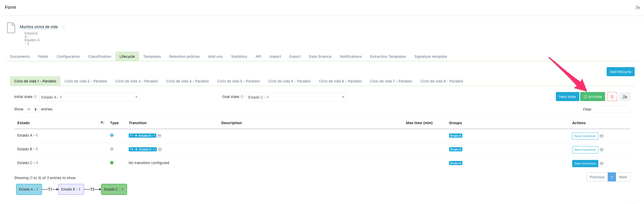Viewport: 644px width, 204px height.
Task: Open lifecycle user permissions icon beside trash
Action: pyautogui.click(x=625, y=97)
